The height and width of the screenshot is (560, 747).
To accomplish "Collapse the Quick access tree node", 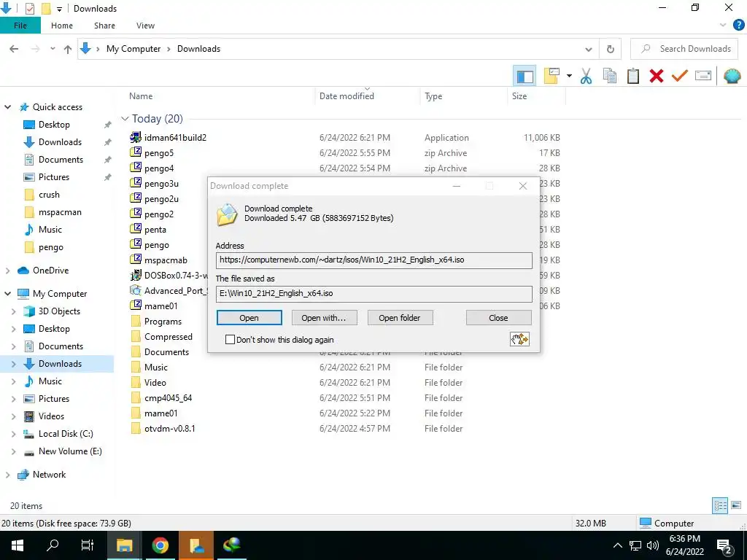I will click(x=7, y=107).
